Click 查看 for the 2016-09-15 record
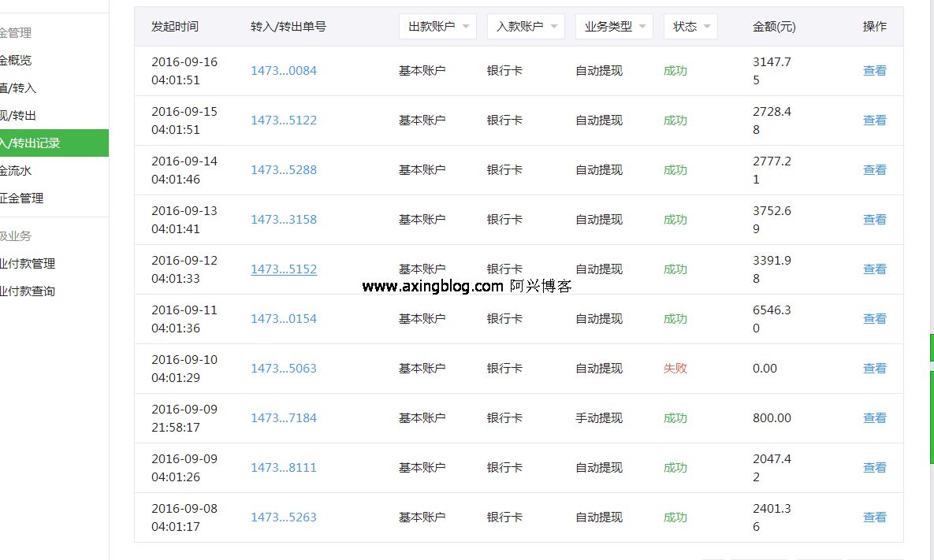Screen dimensions: 934x560 (874, 121)
